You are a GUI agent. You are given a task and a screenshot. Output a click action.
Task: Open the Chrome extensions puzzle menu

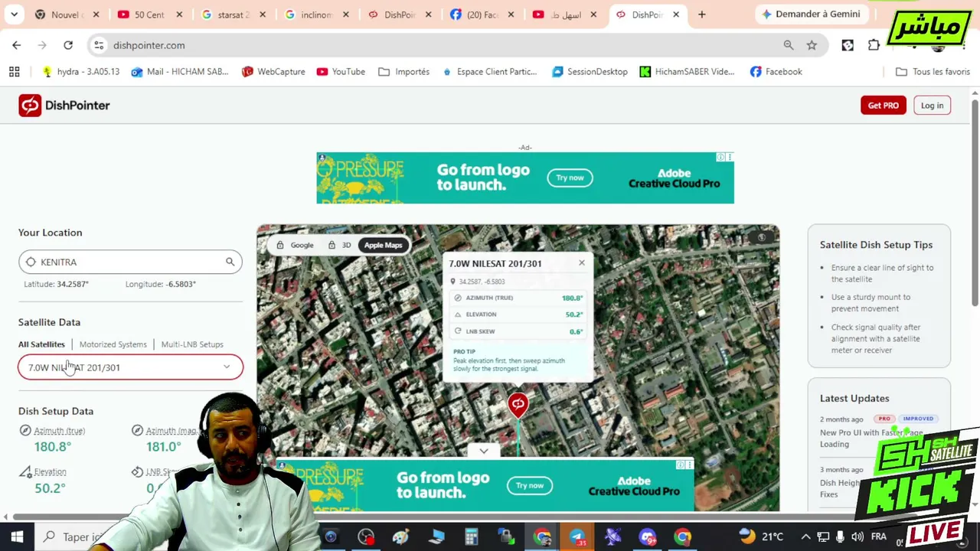pyautogui.click(x=874, y=45)
